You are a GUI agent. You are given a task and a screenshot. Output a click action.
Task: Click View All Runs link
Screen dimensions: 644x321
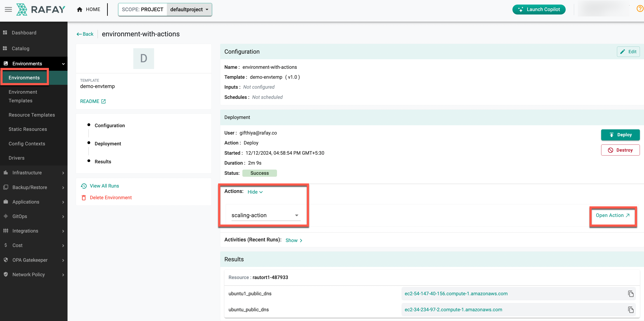[x=104, y=186]
